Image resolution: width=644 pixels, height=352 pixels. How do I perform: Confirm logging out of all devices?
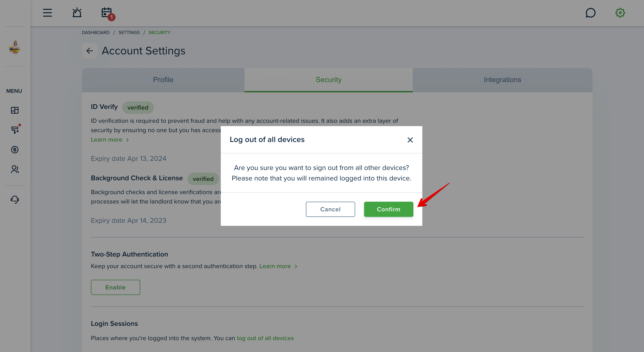tap(389, 209)
